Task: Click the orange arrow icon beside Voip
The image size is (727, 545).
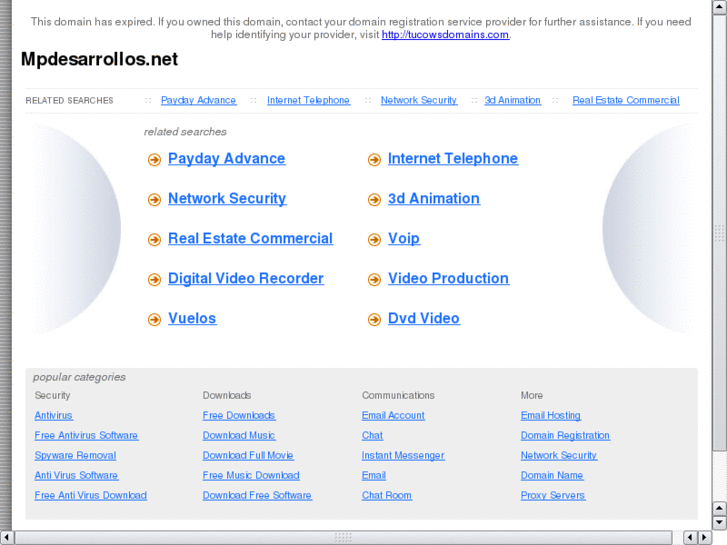Action: pyautogui.click(x=374, y=240)
